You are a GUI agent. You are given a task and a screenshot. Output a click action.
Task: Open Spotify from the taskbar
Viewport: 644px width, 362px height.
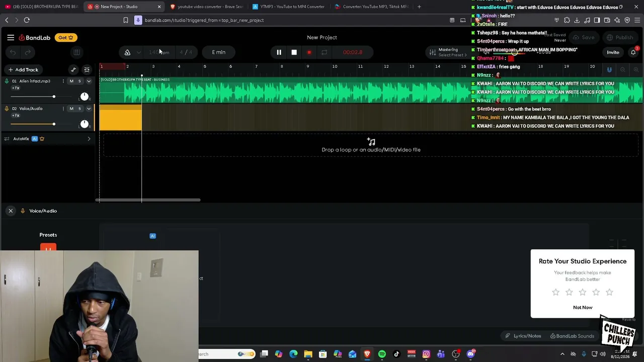pyautogui.click(x=382, y=354)
